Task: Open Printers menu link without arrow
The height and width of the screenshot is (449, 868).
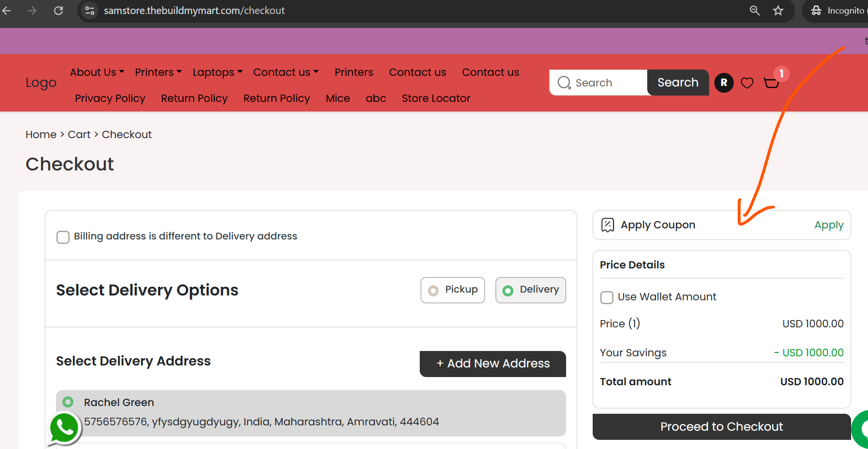Action: [x=354, y=72]
